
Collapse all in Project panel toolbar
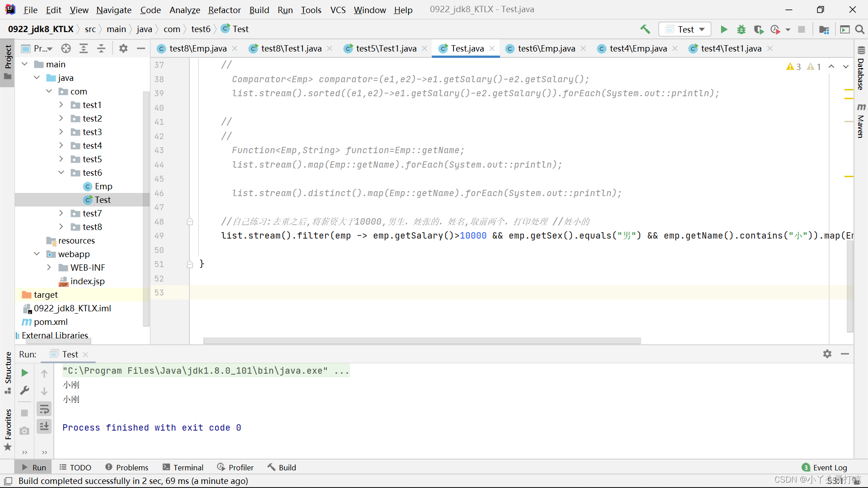[101, 48]
